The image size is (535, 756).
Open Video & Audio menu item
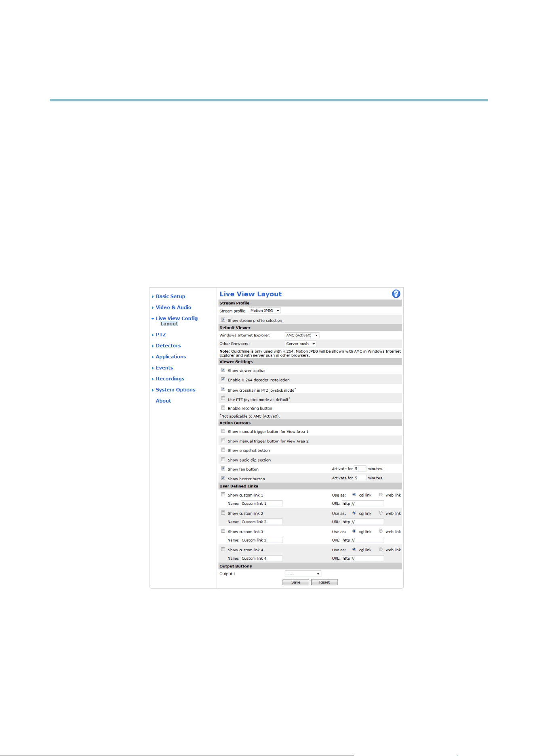[173, 307]
